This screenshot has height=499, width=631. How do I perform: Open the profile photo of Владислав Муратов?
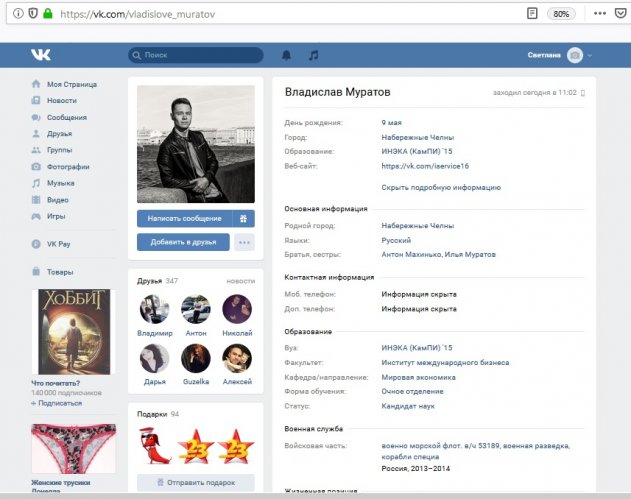196,144
